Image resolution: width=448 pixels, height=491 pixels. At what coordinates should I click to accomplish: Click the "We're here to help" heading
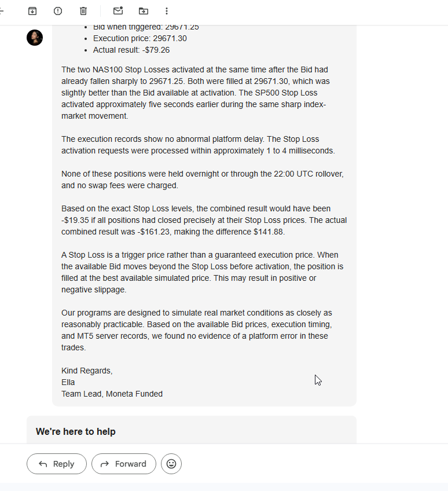pyautogui.click(x=76, y=431)
